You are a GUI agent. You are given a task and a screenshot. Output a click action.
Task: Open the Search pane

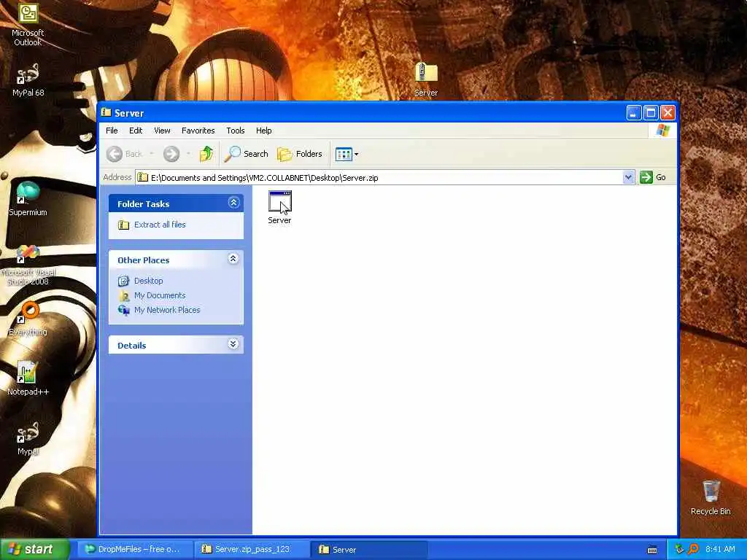247,154
